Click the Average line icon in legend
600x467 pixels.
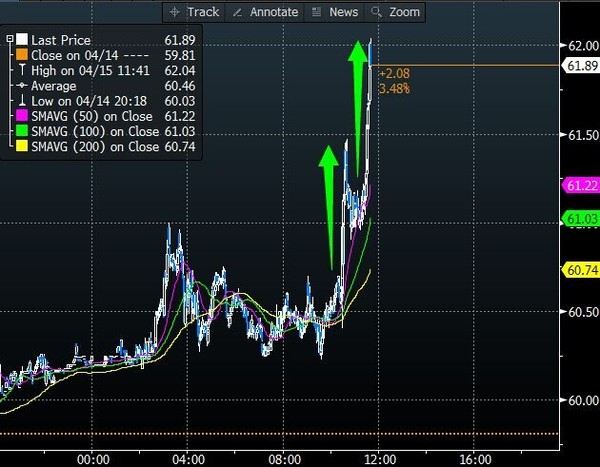click(x=23, y=87)
